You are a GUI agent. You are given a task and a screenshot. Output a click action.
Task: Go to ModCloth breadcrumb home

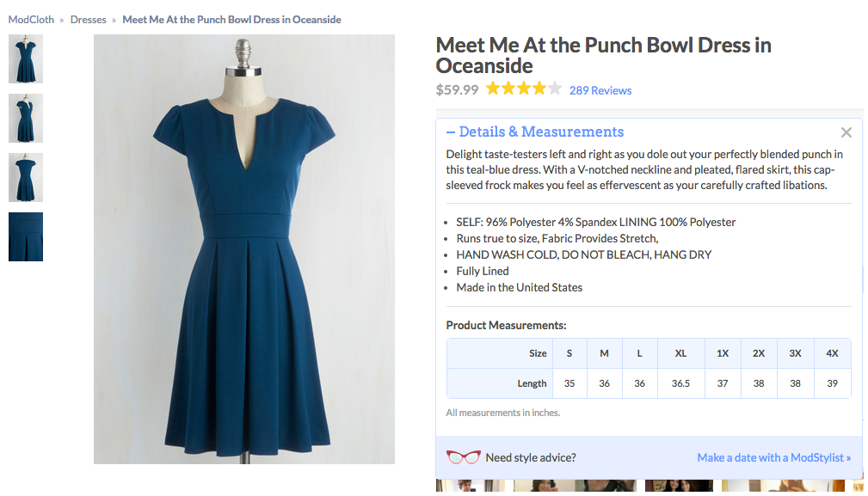[31, 20]
